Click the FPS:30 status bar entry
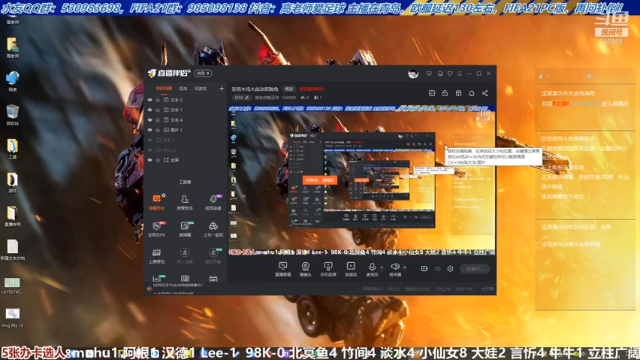The width and height of the screenshot is (640, 360). point(393,289)
